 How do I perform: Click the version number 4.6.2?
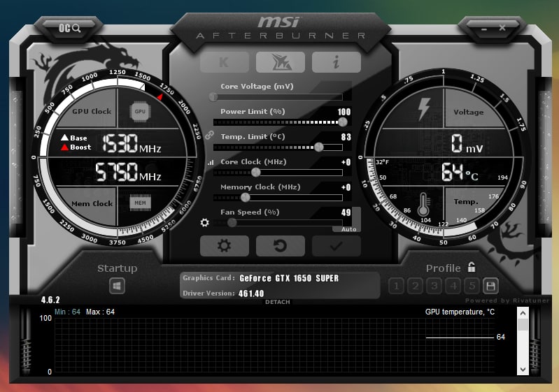[x=50, y=300]
